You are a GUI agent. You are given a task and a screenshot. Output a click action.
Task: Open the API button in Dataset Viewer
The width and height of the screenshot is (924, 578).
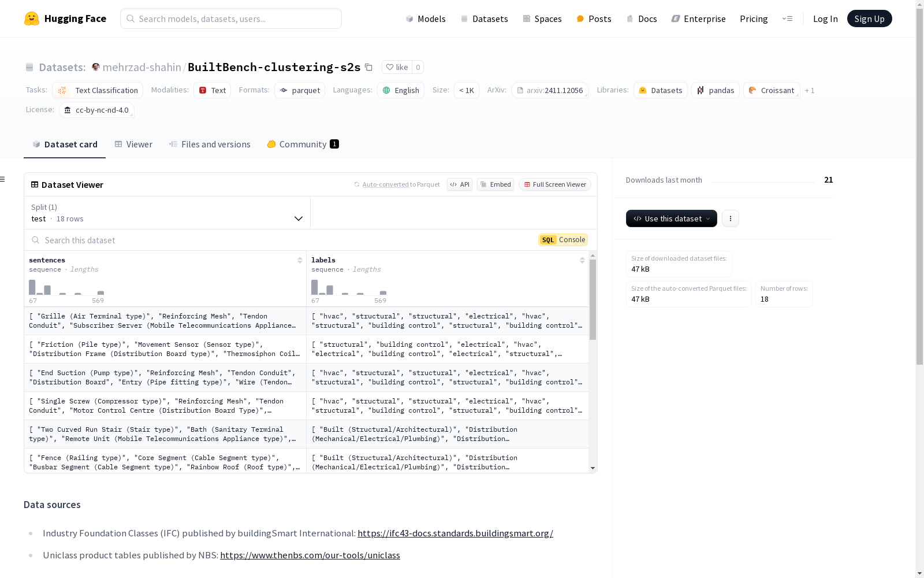coord(460,184)
